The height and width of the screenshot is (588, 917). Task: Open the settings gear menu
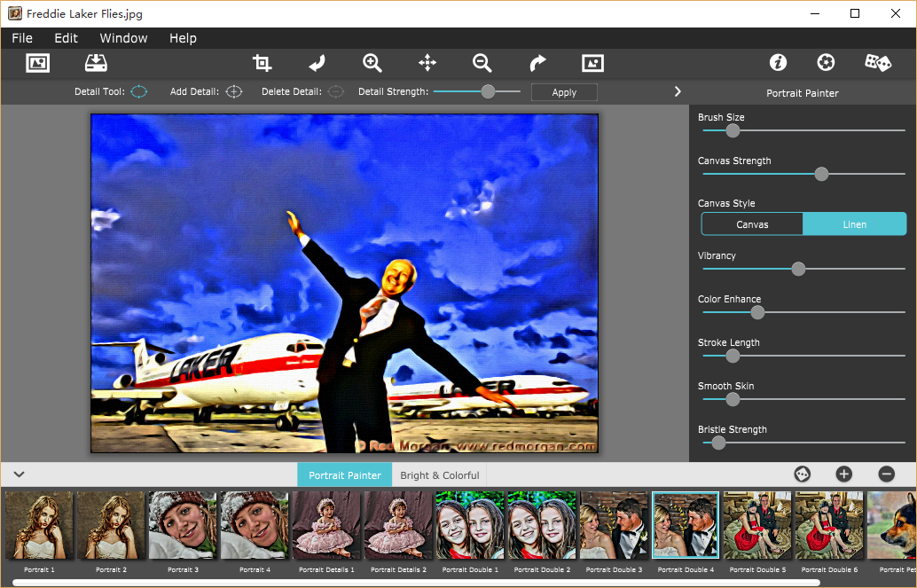[826, 62]
